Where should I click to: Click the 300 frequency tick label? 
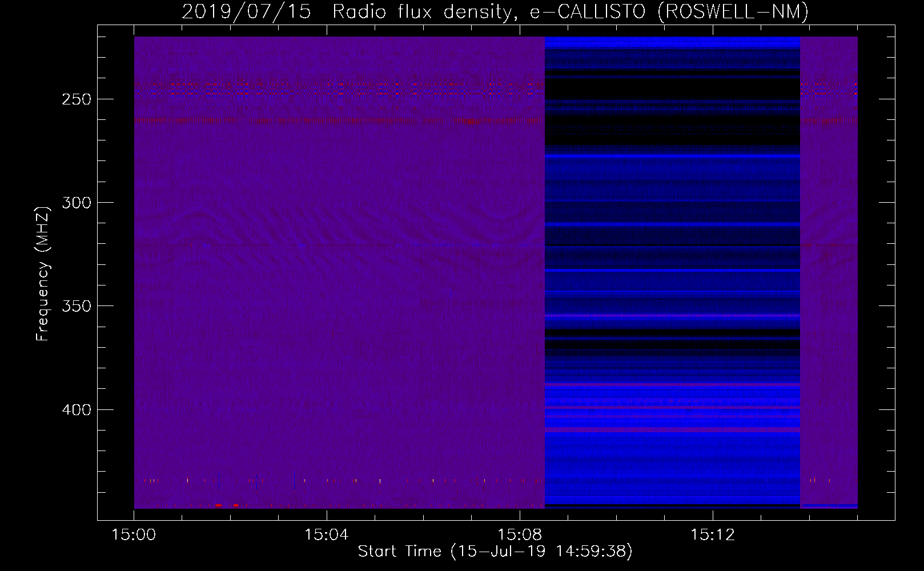77,203
